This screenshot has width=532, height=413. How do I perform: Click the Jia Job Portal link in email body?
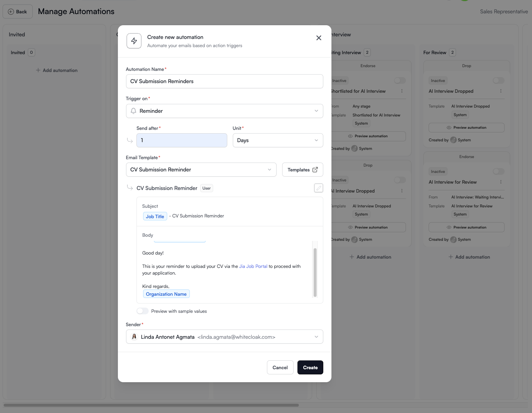click(x=253, y=266)
